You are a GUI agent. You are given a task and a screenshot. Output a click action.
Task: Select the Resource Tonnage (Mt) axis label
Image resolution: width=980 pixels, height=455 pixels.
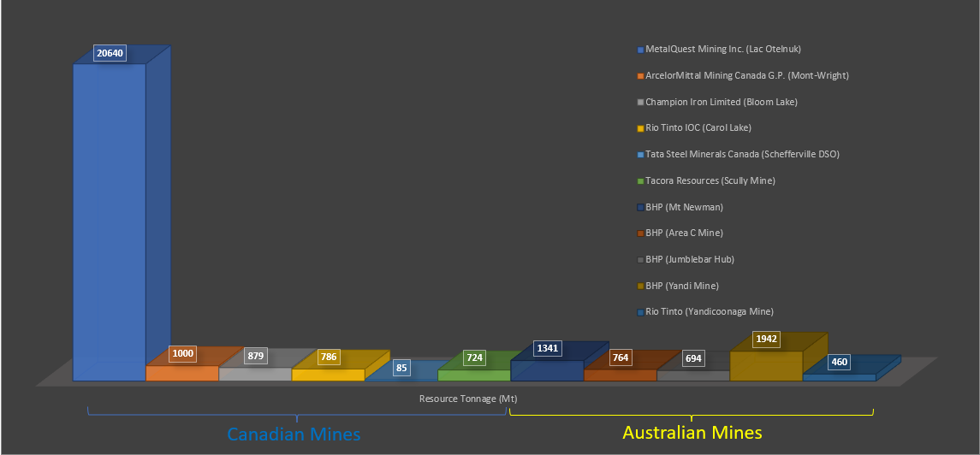(x=468, y=399)
